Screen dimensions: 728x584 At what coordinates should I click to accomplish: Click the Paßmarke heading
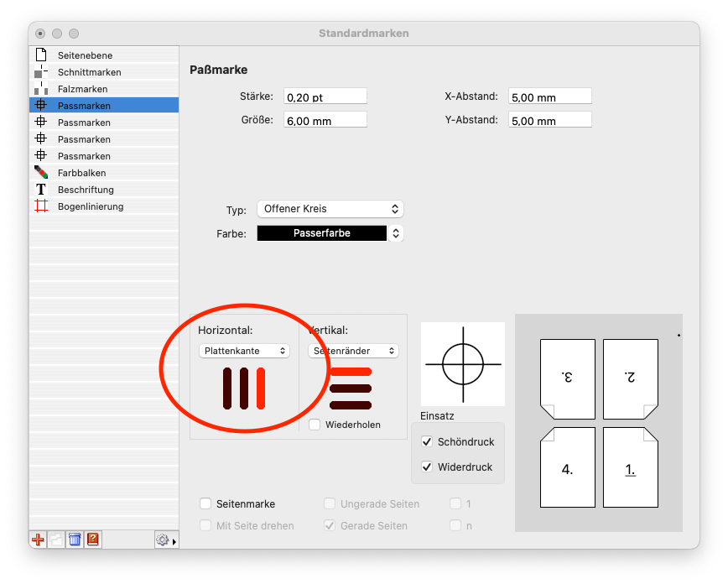[x=218, y=70]
